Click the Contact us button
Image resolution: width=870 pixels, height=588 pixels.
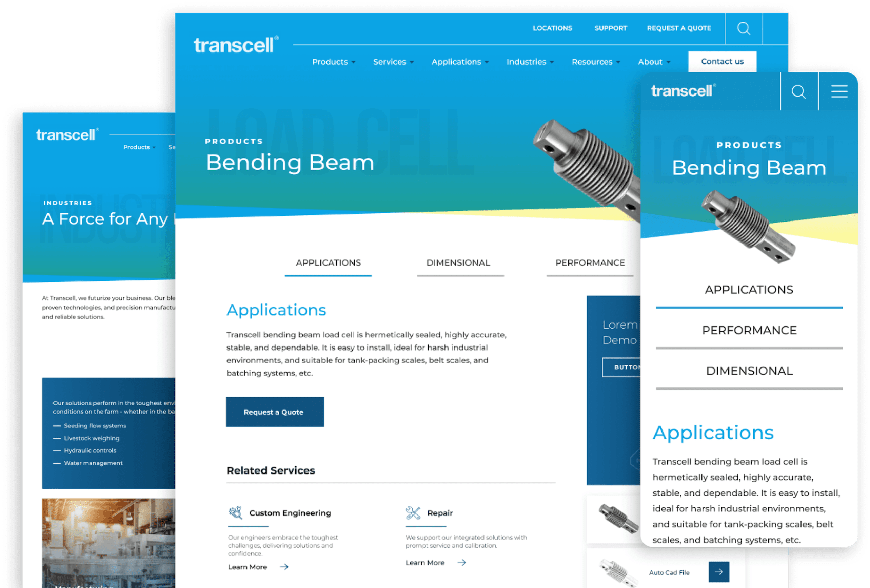[721, 61]
